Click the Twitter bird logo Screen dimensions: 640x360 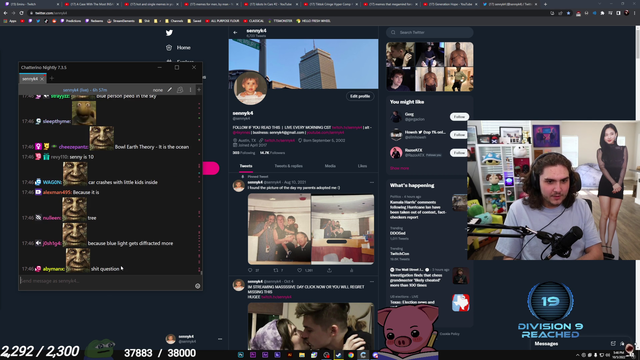169,33
